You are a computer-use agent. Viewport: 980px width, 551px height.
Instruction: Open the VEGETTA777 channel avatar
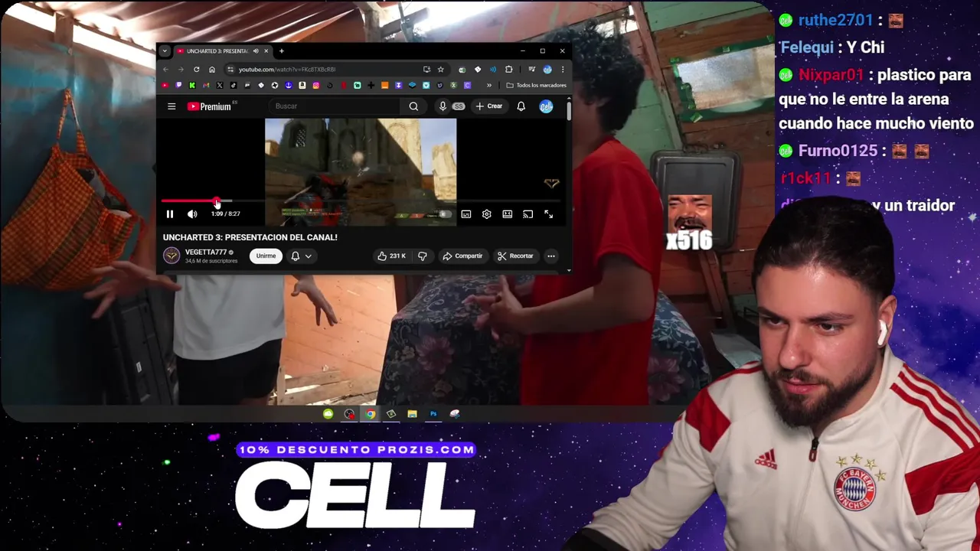click(x=171, y=256)
